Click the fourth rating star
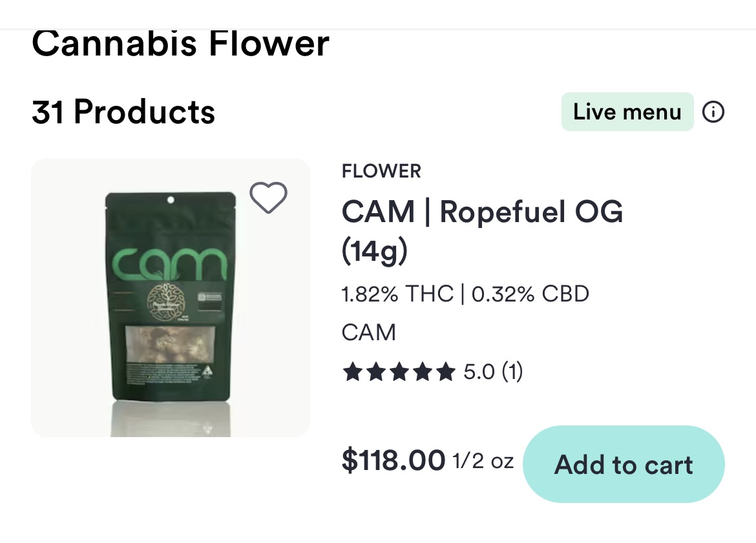 coord(422,372)
